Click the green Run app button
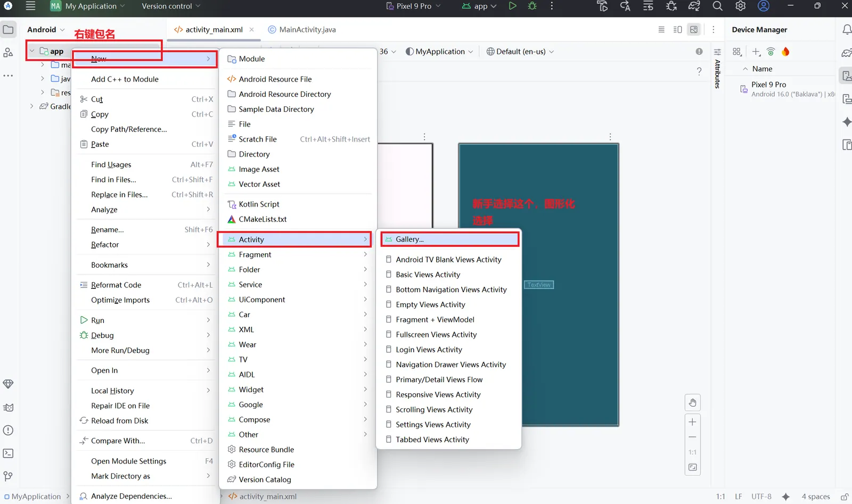 pos(512,6)
